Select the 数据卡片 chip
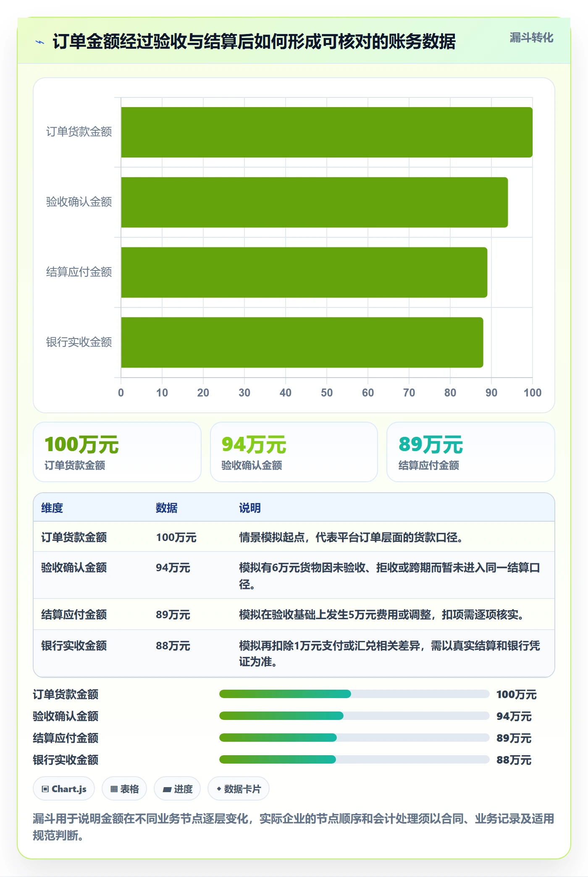This screenshot has height=877, width=588. [239, 789]
